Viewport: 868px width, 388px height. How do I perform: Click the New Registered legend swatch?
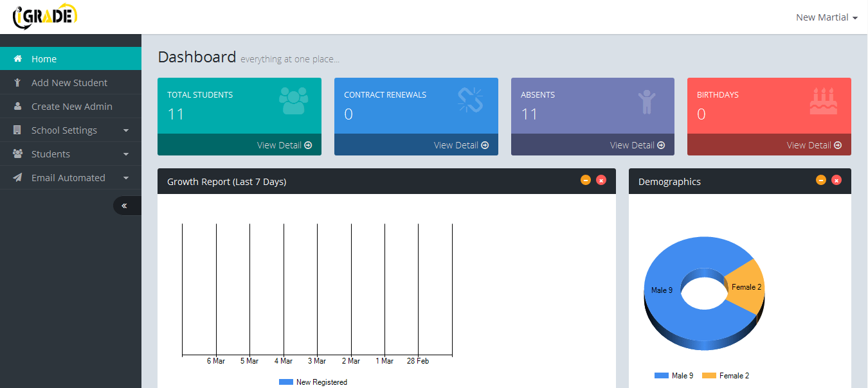(x=286, y=382)
